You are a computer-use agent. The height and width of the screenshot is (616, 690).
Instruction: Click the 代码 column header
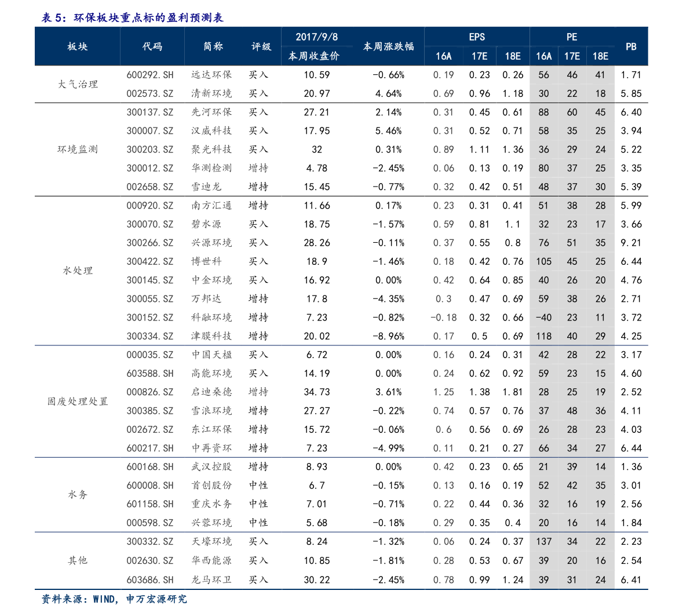152,46
